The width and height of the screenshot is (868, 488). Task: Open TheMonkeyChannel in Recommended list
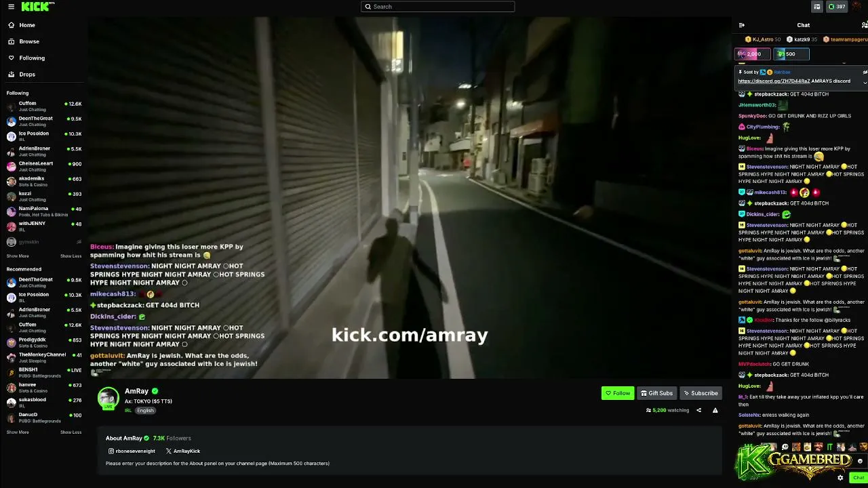tap(43, 357)
